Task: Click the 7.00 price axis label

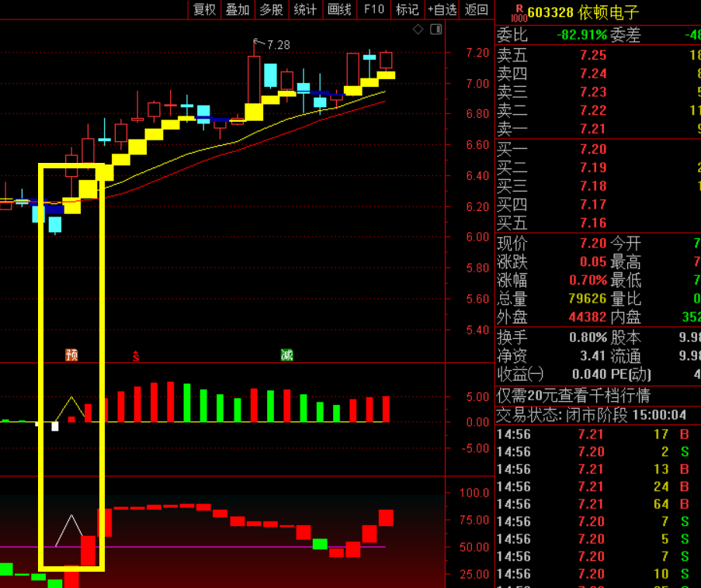Action: pyautogui.click(x=477, y=84)
